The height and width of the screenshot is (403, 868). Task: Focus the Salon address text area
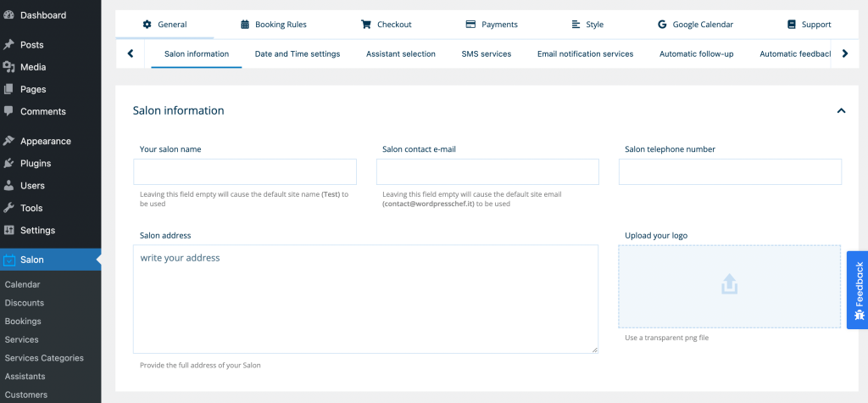365,299
